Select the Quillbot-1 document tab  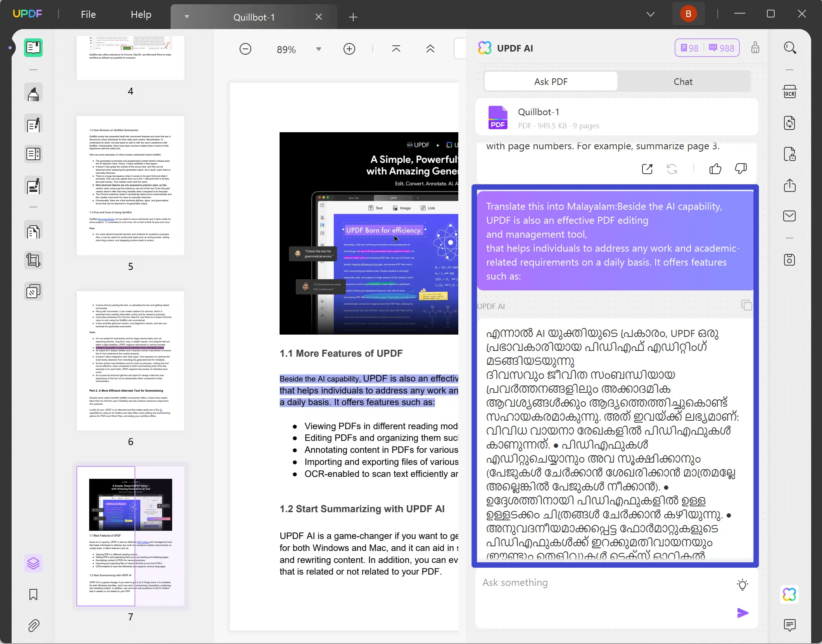coord(254,17)
